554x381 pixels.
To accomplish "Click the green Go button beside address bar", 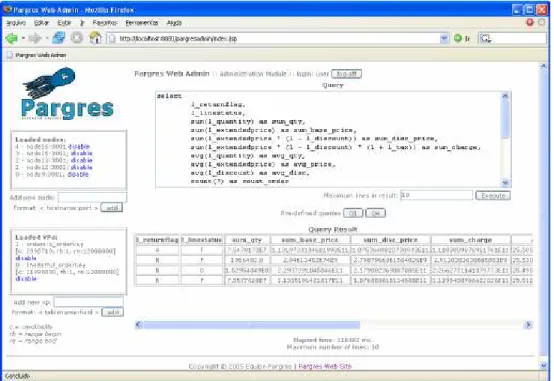I will pos(458,38).
